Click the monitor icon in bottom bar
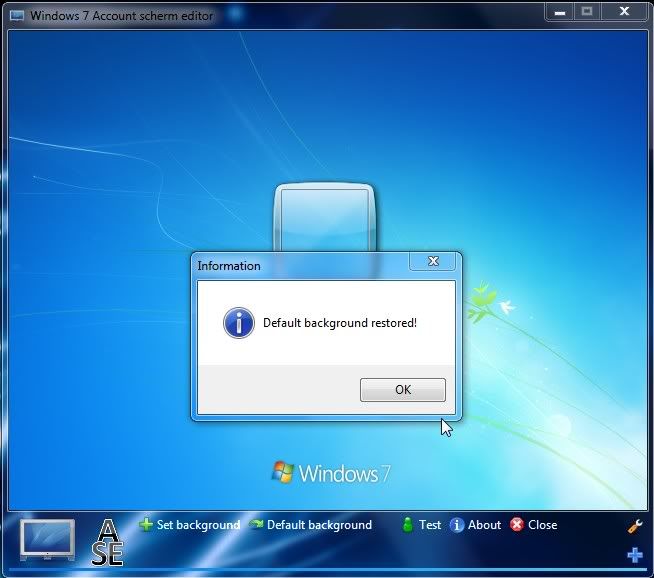This screenshot has width=654, height=578. pyautogui.click(x=47, y=540)
